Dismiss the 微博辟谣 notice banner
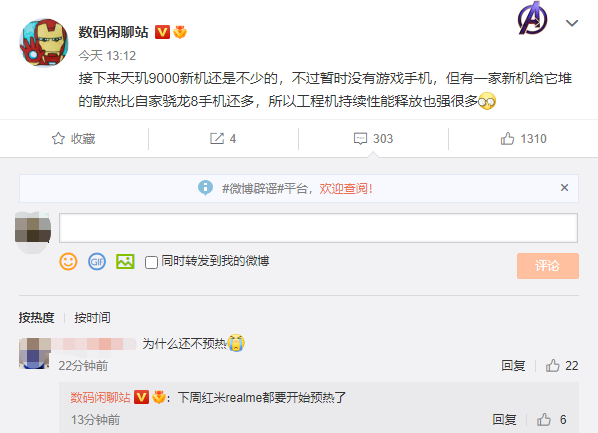Screen dimensions: 598x433 click(x=564, y=188)
